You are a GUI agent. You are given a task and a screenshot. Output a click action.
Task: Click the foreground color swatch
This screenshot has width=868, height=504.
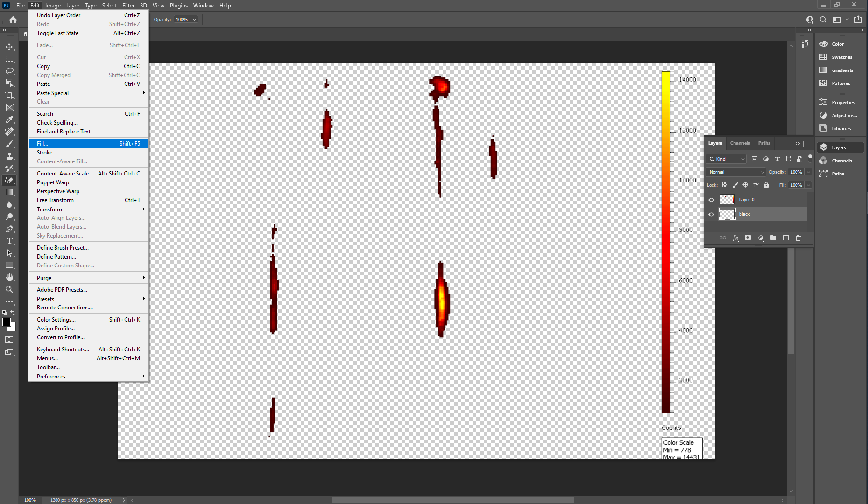[x=7, y=322]
